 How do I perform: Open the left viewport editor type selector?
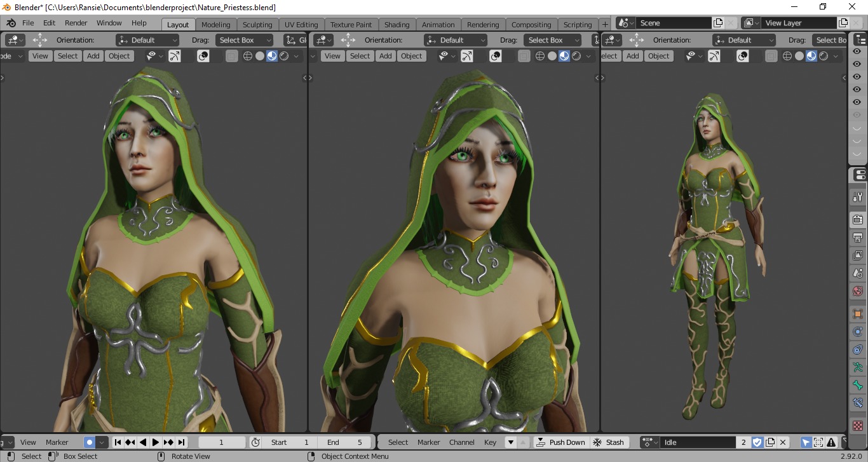(15, 40)
